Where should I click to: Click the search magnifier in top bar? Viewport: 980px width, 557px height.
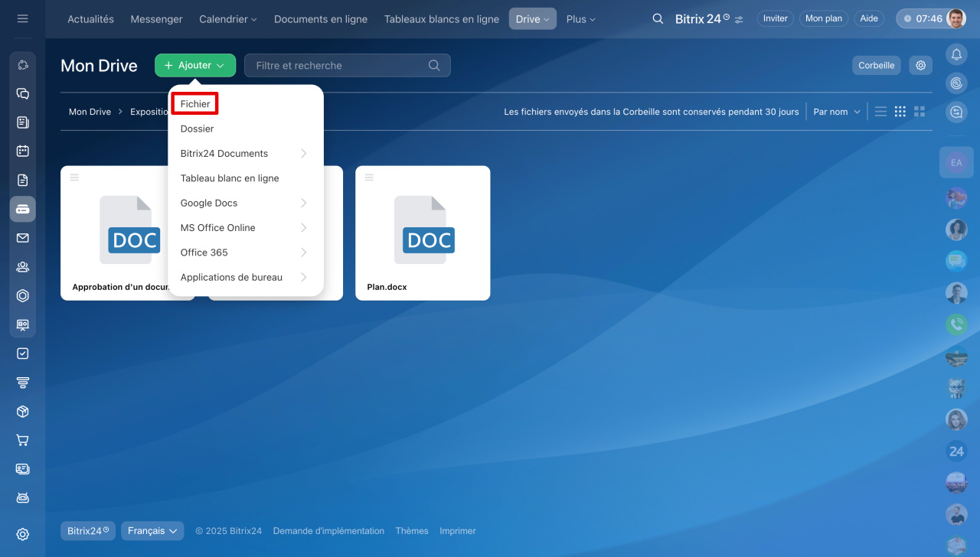(658, 19)
